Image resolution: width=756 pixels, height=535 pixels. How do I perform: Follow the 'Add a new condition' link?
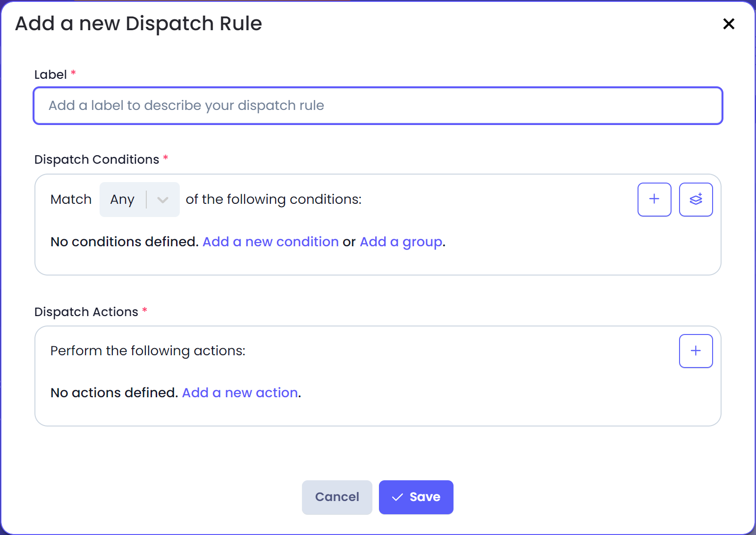[x=270, y=242]
